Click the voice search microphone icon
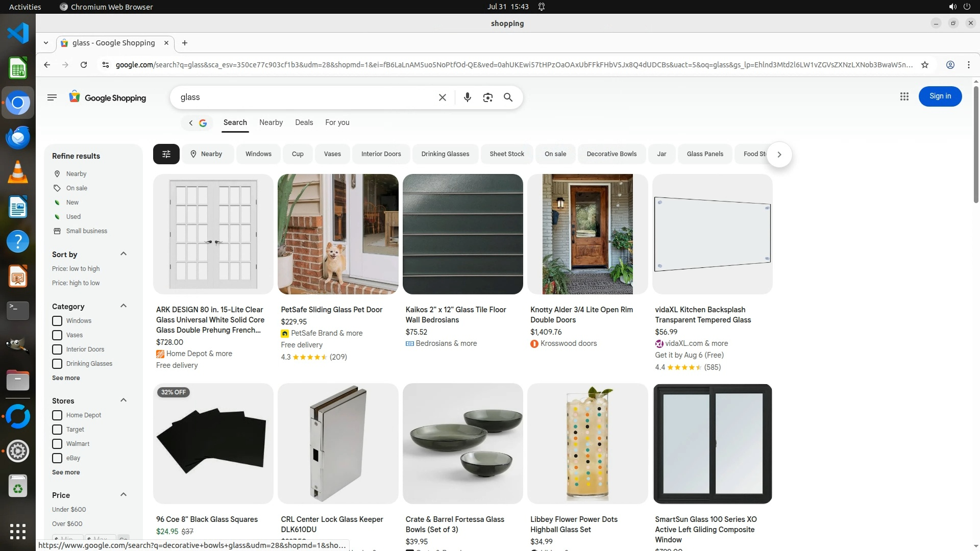This screenshot has height=551, width=980. [x=467, y=97]
